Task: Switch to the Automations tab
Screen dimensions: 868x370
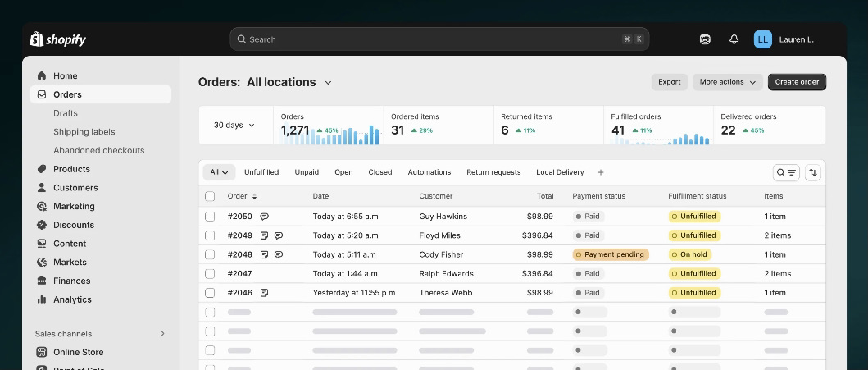Action: pos(429,172)
